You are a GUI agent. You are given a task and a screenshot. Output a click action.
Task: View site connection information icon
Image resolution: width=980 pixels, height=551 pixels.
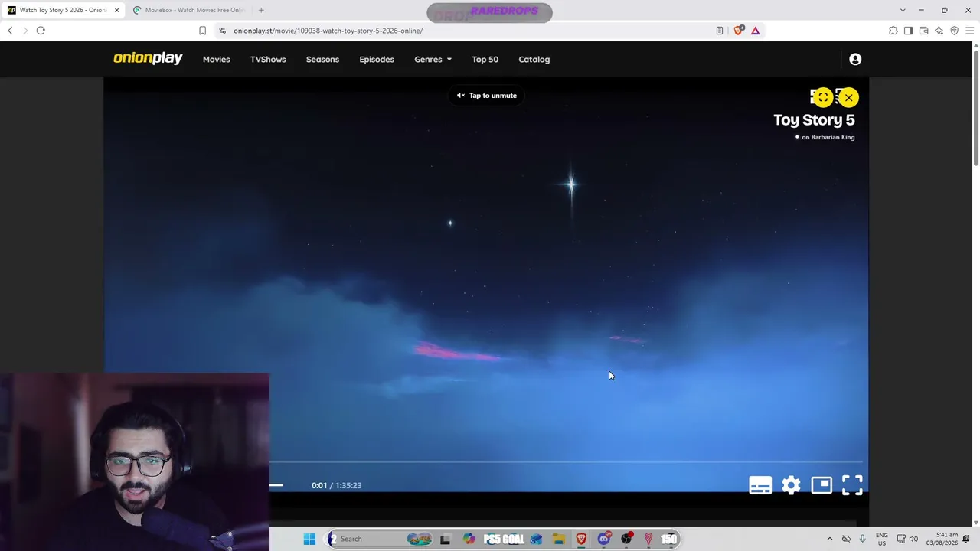pyautogui.click(x=222, y=31)
